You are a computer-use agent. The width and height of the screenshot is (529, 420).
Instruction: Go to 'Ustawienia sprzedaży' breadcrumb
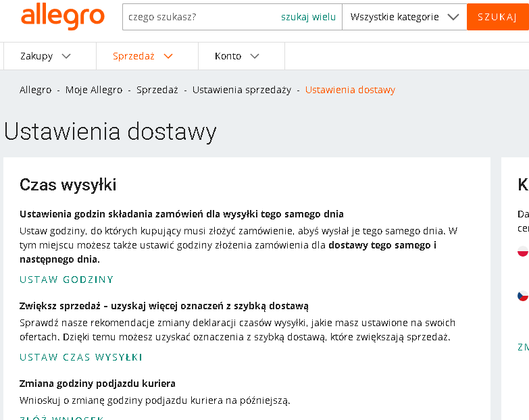242,90
